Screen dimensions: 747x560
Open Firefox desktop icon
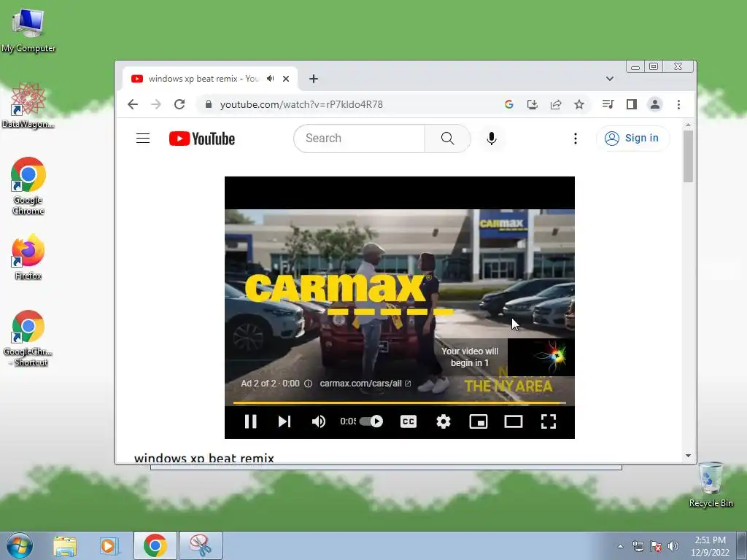tap(28, 257)
